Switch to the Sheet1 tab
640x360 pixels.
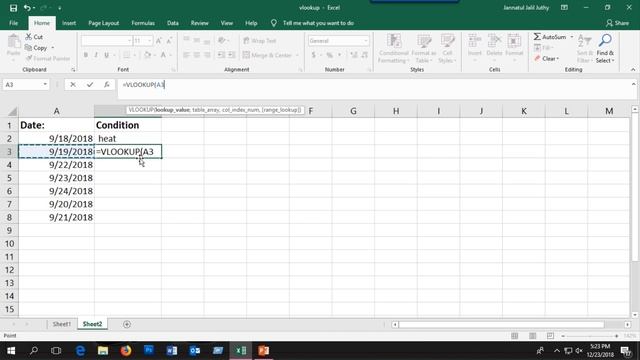pos(62,324)
